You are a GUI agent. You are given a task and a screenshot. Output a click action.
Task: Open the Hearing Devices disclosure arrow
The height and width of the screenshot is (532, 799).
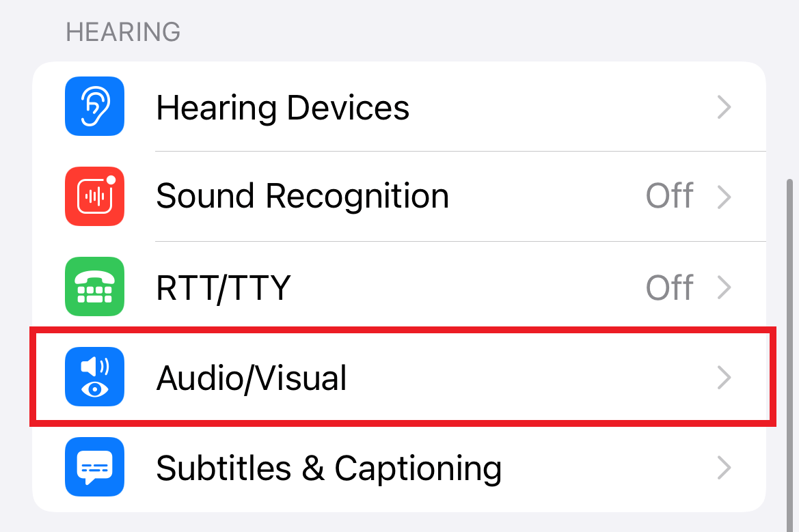pyautogui.click(x=724, y=107)
